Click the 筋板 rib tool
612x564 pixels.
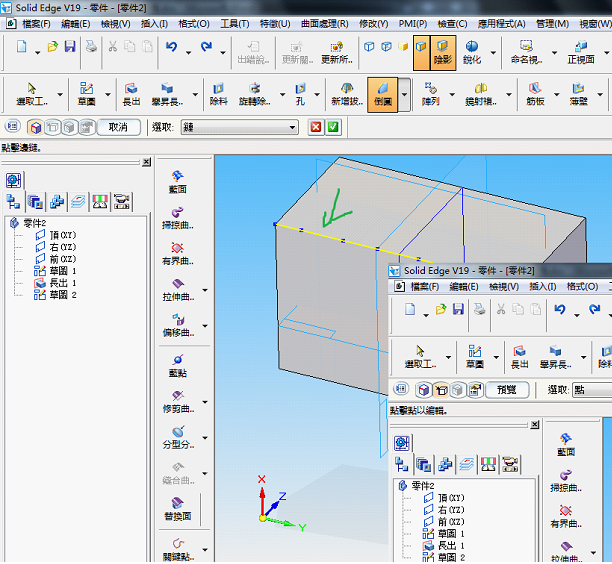pos(535,94)
